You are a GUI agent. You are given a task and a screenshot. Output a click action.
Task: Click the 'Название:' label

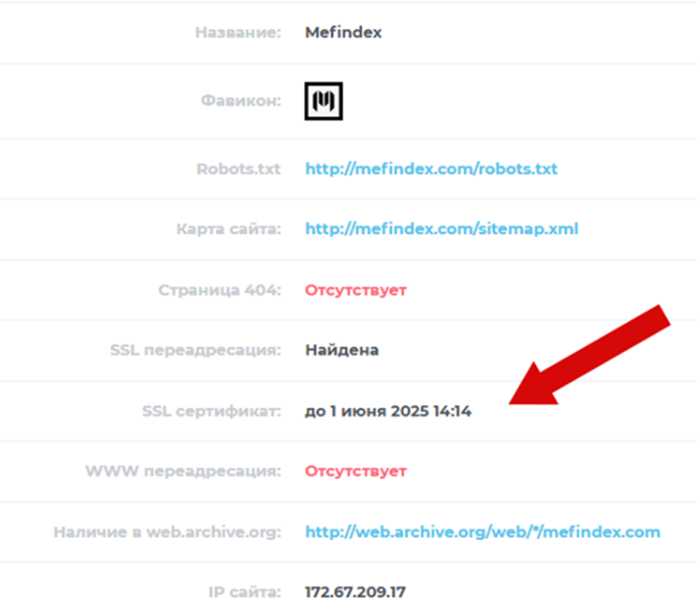238,33
